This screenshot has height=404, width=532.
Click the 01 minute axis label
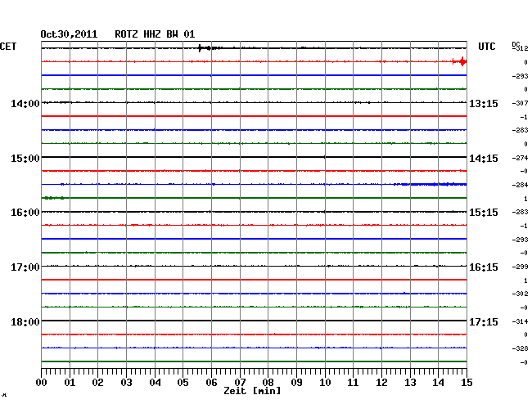(70, 383)
